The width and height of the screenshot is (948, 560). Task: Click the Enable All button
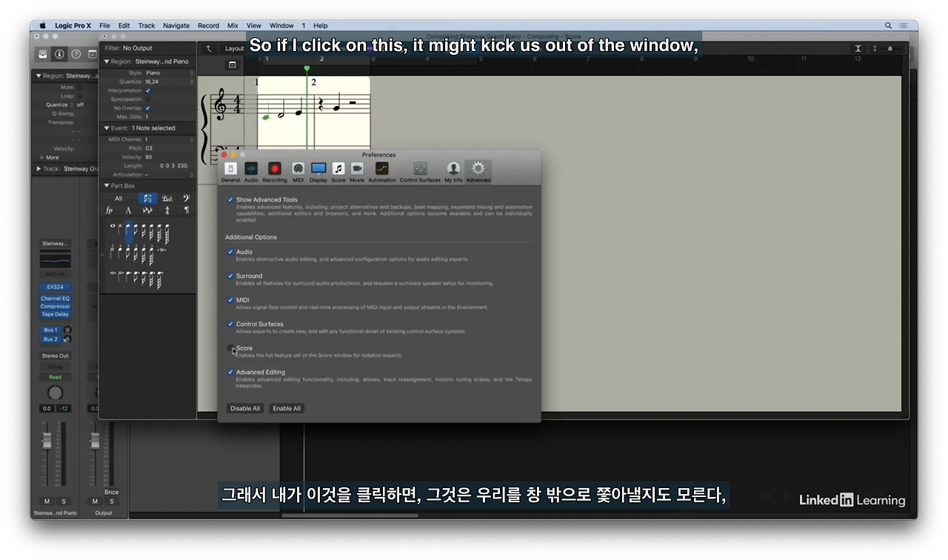tap(287, 408)
